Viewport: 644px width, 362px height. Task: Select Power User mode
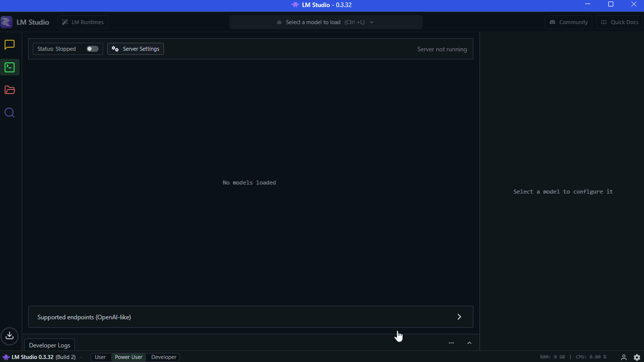click(x=128, y=357)
